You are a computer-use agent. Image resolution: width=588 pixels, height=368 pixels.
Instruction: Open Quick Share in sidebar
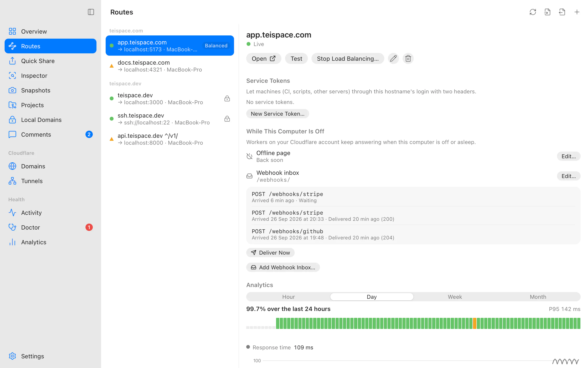click(x=51, y=61)
